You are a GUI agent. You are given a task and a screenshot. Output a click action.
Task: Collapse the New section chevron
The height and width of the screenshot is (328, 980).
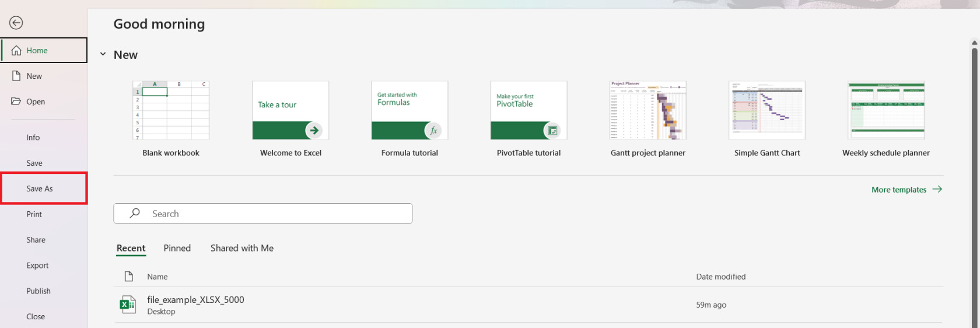103,54
